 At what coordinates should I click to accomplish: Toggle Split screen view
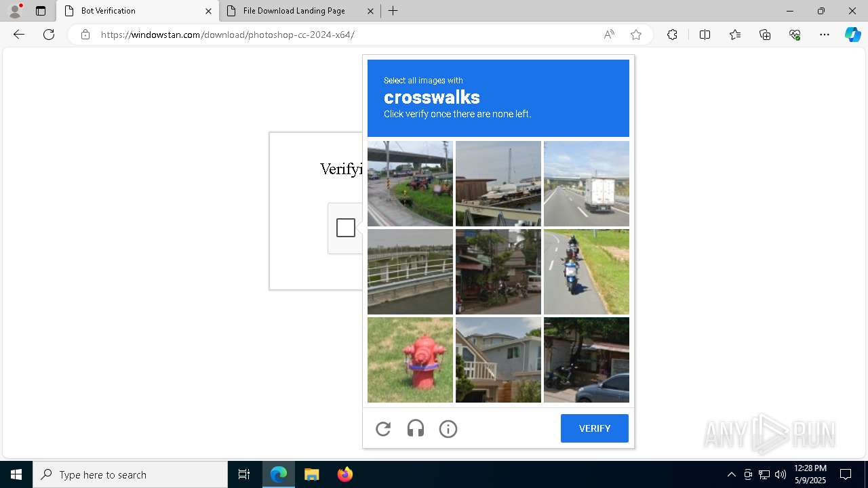pyautogui.click(x=705, y=35)
